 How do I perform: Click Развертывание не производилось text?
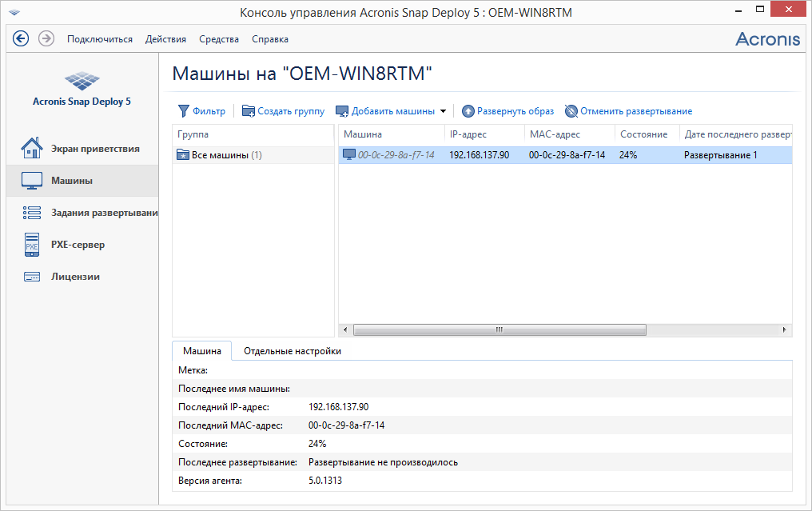click(383, 462)
